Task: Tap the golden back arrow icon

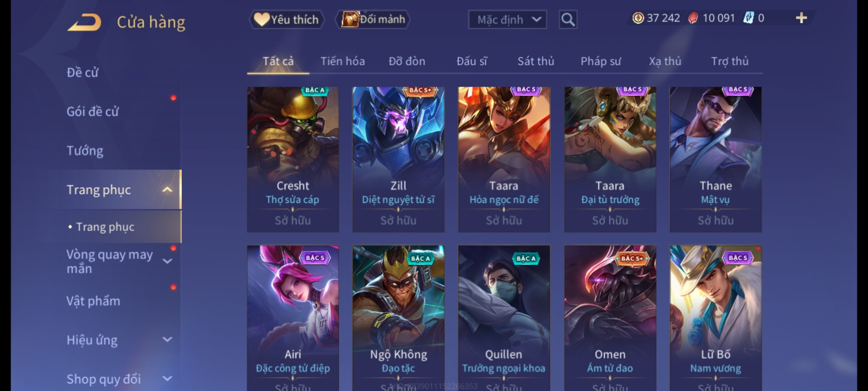Action: [x=84, y=22]
